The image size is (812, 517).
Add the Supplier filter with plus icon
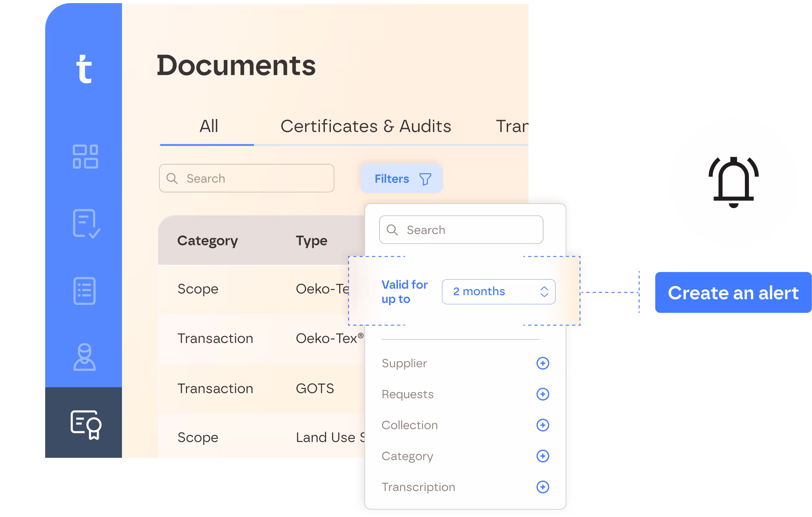(x=542, y=363)
